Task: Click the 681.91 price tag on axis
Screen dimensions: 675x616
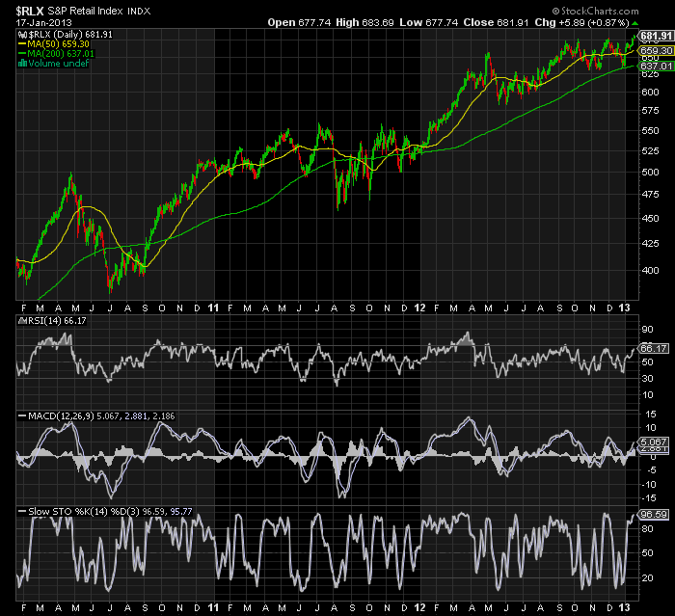Action: coord(656,36)
